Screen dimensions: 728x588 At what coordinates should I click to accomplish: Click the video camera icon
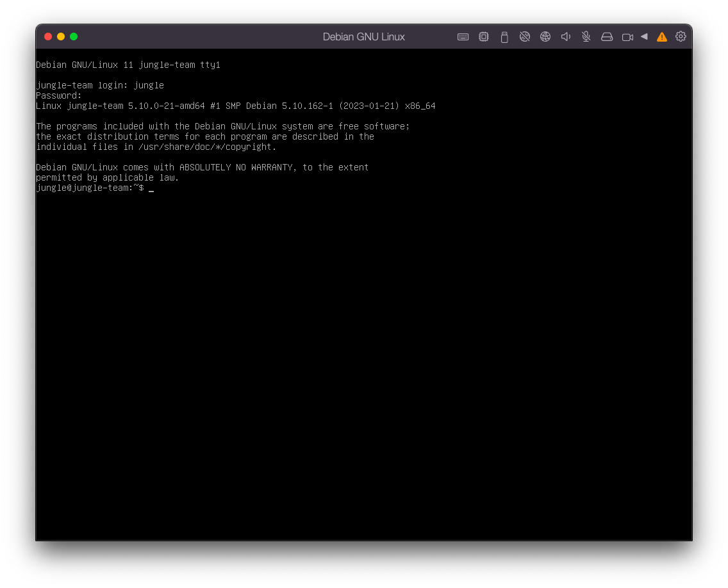[627, 37]
